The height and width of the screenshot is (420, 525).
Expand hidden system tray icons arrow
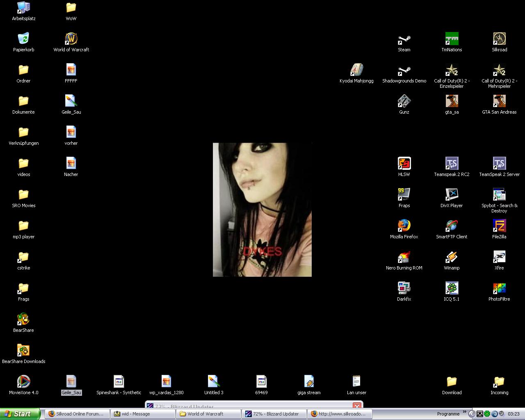tap(472, 414)
